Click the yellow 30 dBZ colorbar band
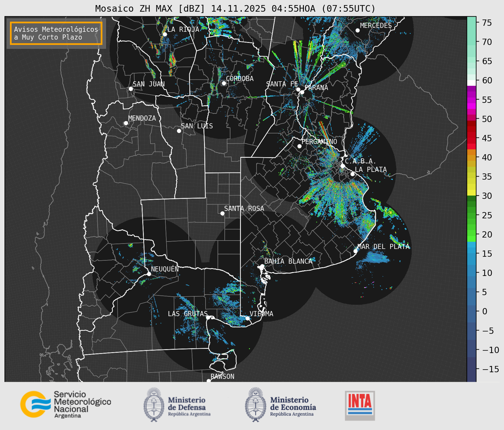The width and height of the screenshot is (504, 430). click(471, 193)
